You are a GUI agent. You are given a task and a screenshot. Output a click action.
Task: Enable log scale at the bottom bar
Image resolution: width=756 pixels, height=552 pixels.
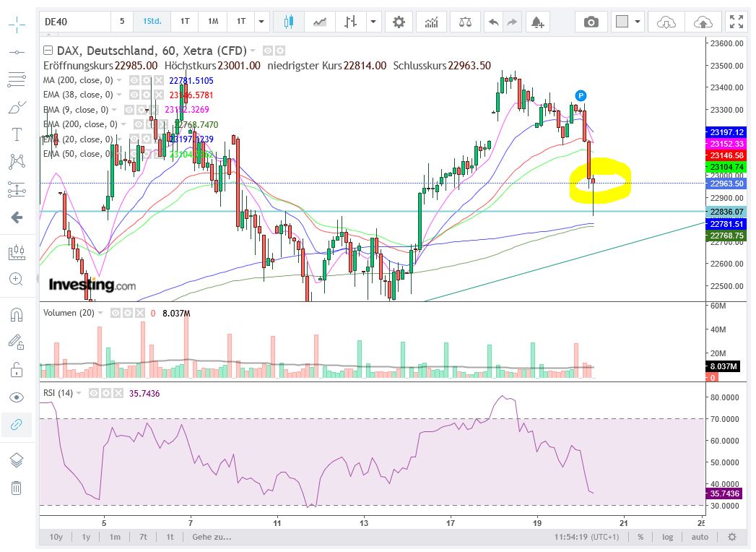[x=667, y=537]
